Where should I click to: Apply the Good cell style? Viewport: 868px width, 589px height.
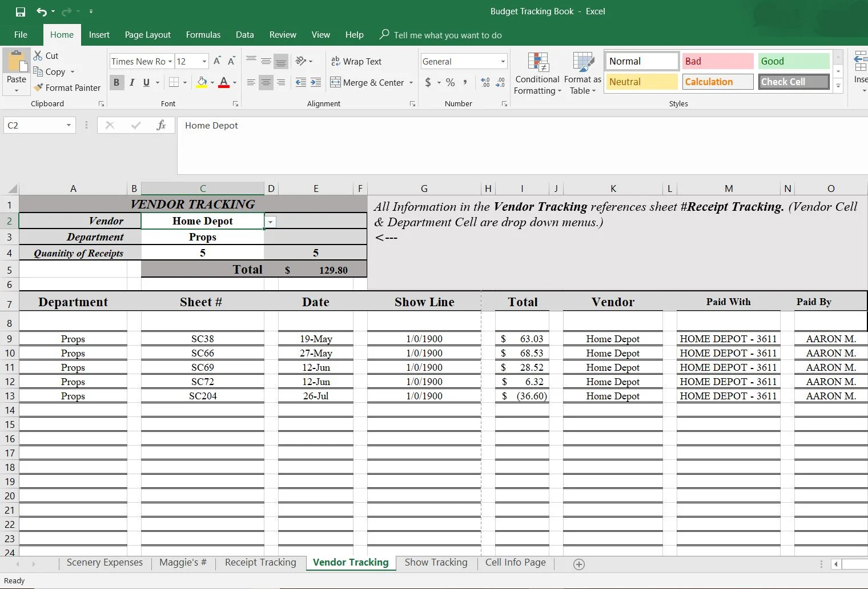click(x=793, y=61)
